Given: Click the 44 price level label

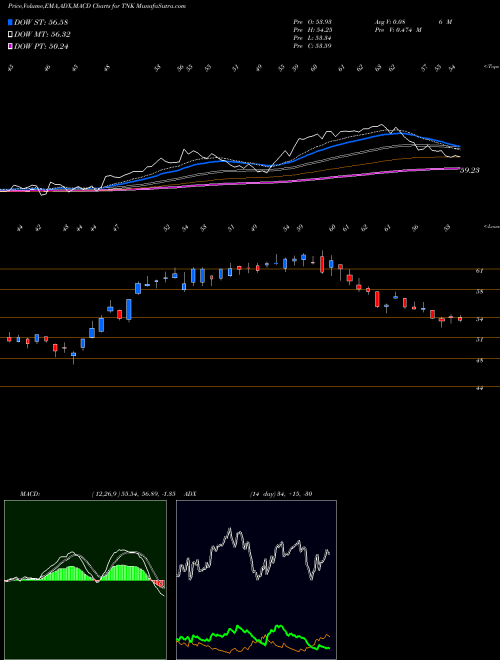Looking at the screenshot, I should click(x=479, y=389).
